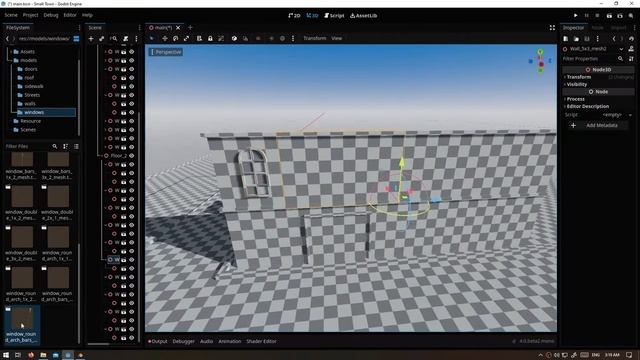The height and width of the screenshot is (360, 640).
Task: Activate the Move Mode tool
Action: point(165,38)
